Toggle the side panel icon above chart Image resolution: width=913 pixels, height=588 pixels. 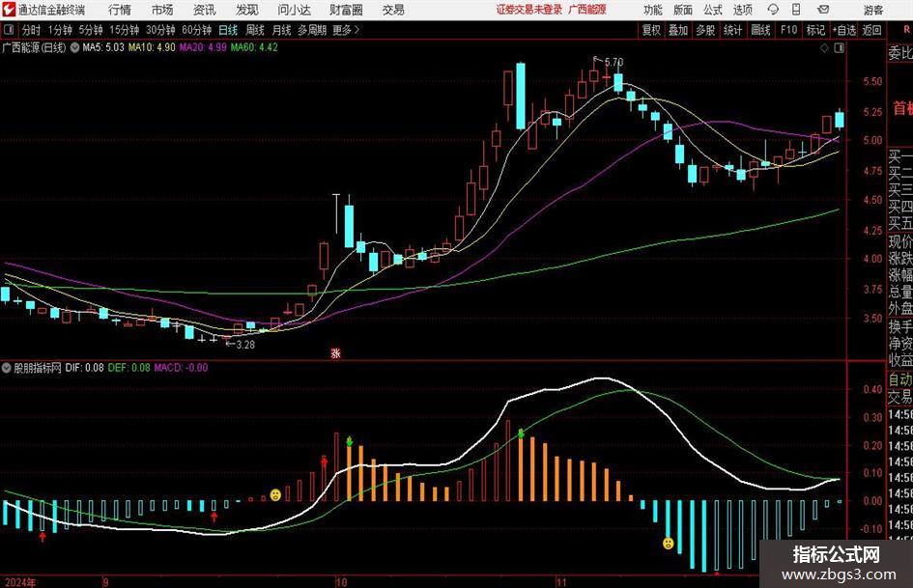tap(839, 47)
